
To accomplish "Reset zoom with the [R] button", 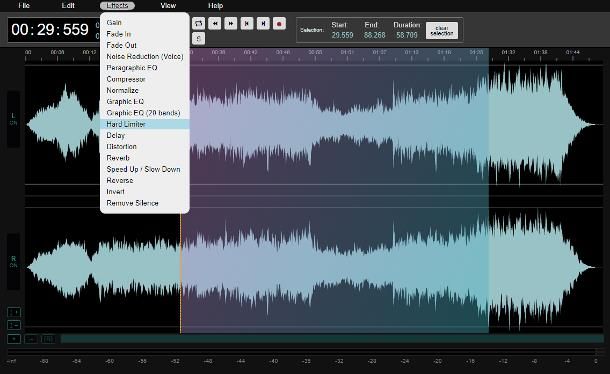I will (x=49, y=339).
